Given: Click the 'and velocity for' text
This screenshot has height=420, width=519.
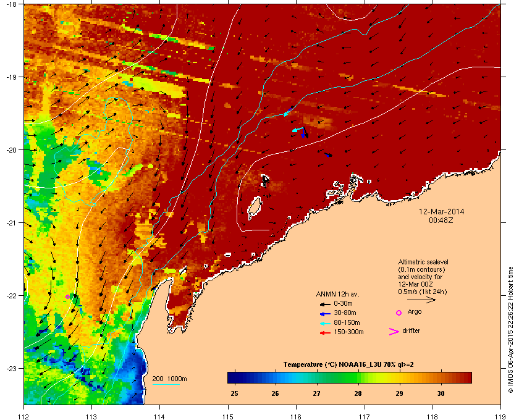Looking at the screenshot, I should 420,277.
